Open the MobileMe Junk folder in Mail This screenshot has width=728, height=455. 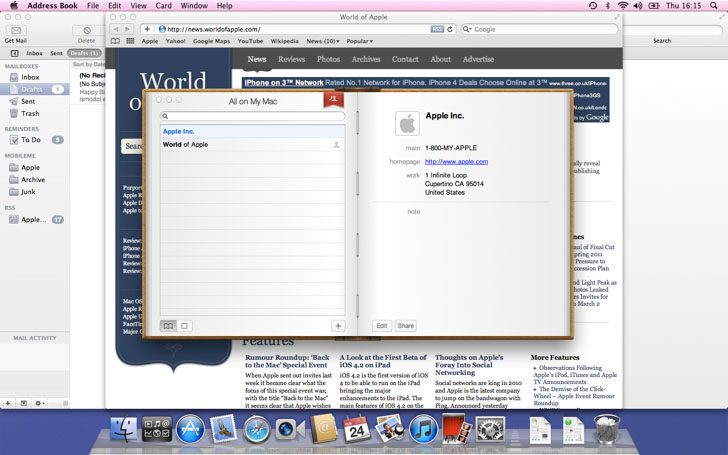coord(28,192)
